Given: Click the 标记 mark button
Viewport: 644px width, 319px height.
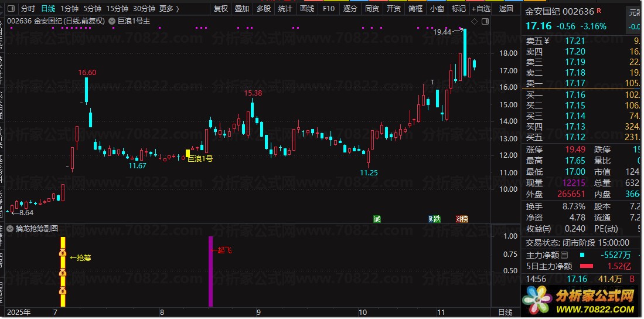Looking at the screenshot, I should pos(458,9).
